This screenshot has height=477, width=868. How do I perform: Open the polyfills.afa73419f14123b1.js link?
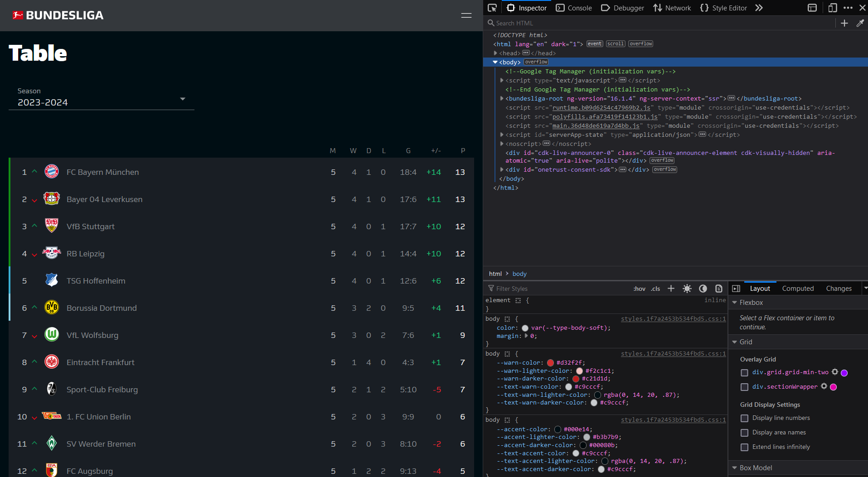(x=605, y=116)
